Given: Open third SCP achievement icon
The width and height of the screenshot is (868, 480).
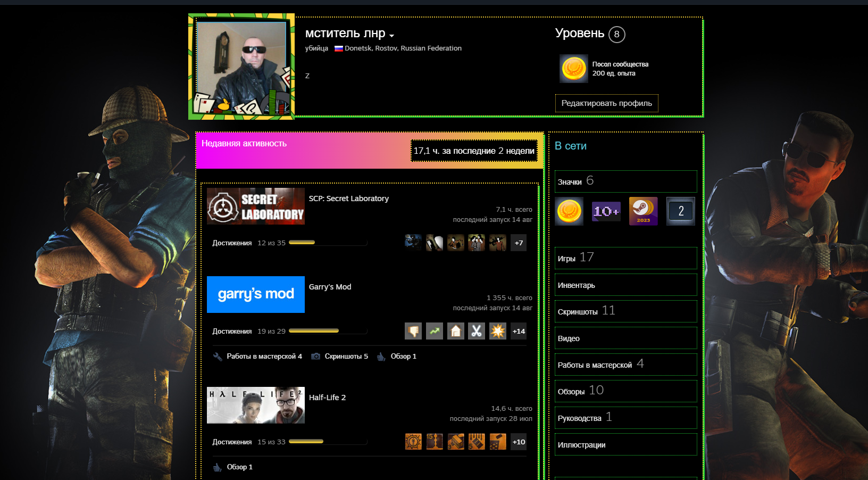Looking at the screenshot, I should 455,243.
